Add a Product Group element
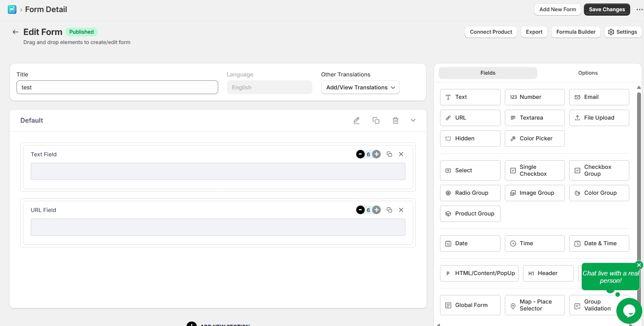644x326 pixels. coord(470,214)
